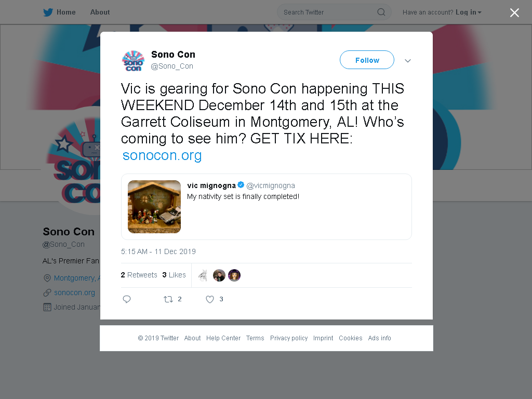This screenshot has width=532, height=399.
Task: Click the second liker's avatar
Action: coord(219,275)
